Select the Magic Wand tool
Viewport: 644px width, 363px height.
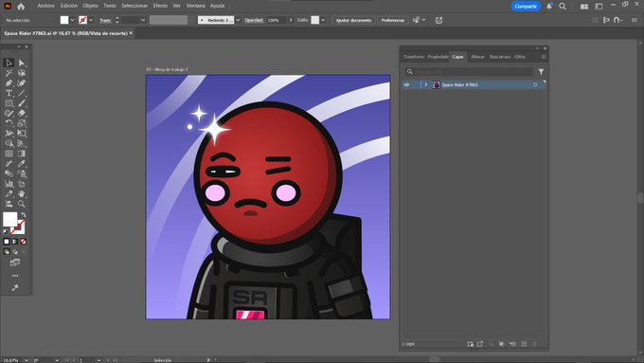click(x=9, y=73)
